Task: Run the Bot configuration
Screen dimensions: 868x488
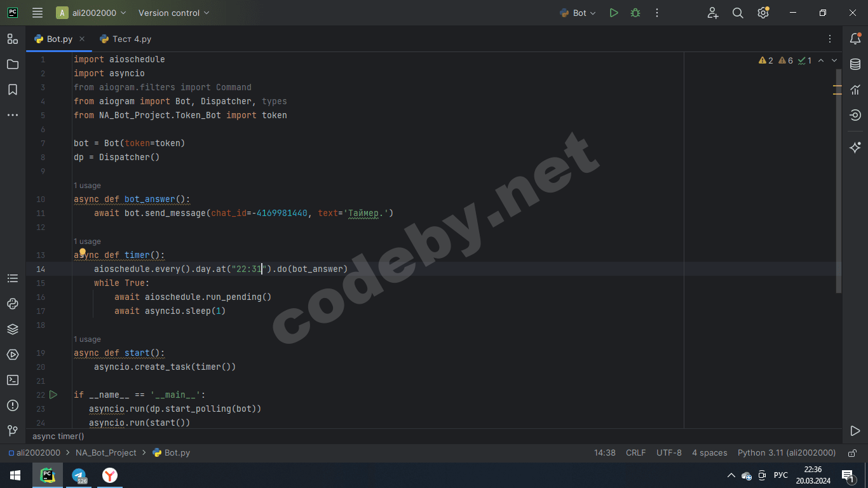Action: [x=614, y=13]
